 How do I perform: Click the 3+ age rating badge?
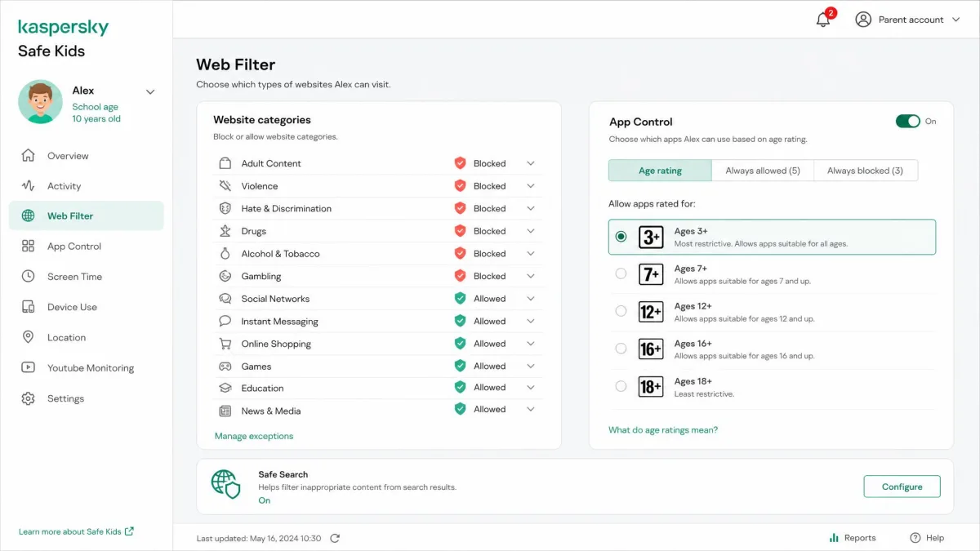651,237
